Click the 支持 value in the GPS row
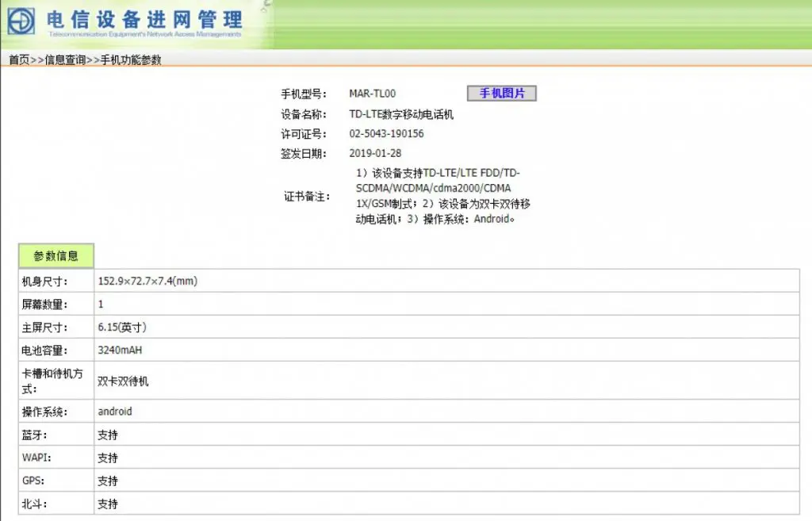 pyautogui.click(x=108, y=481)
